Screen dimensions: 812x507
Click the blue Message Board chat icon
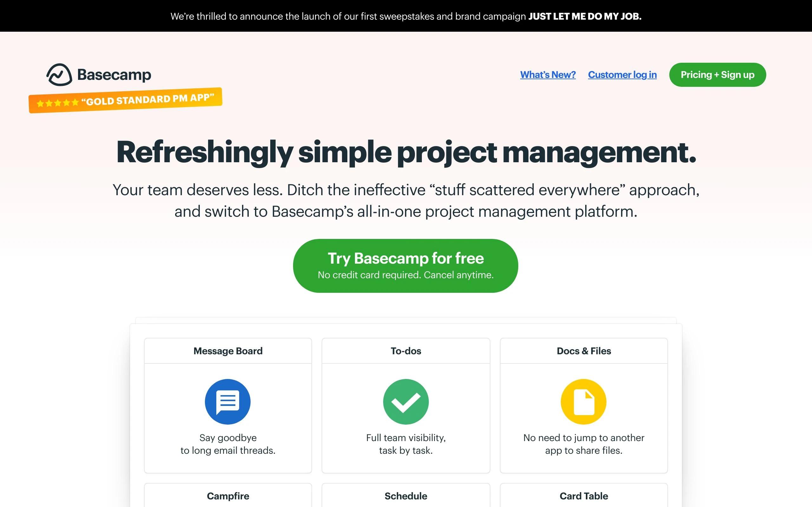point(228,401)
